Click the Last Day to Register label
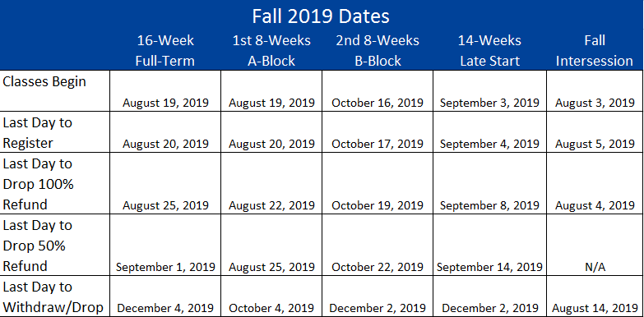This screenshot has width=644, height=317. tap(37, 132)
